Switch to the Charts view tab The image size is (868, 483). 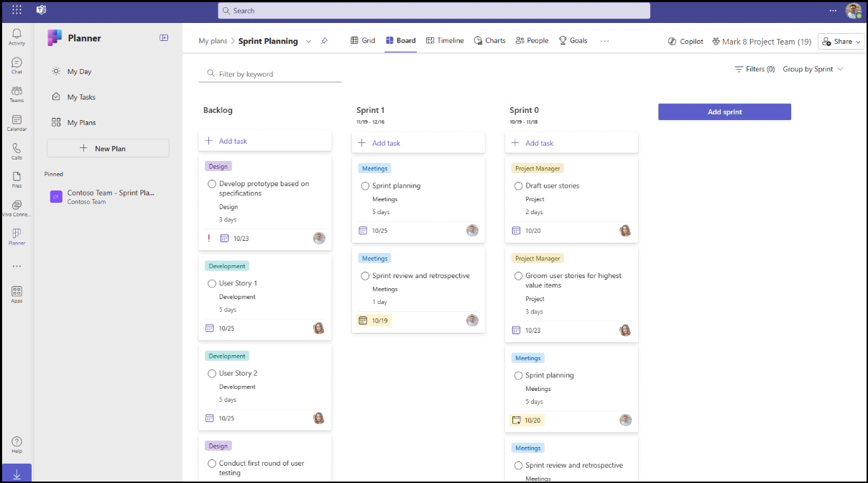tap(489, 41)
